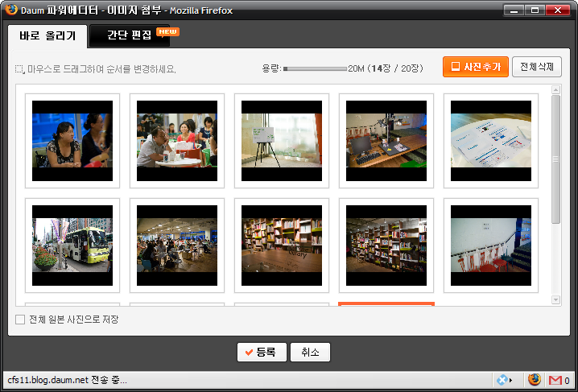This screenshot has height=392, width=578.
Task: Select thumbnail of red chairs by white wall
Action: (x=491, y=246)
